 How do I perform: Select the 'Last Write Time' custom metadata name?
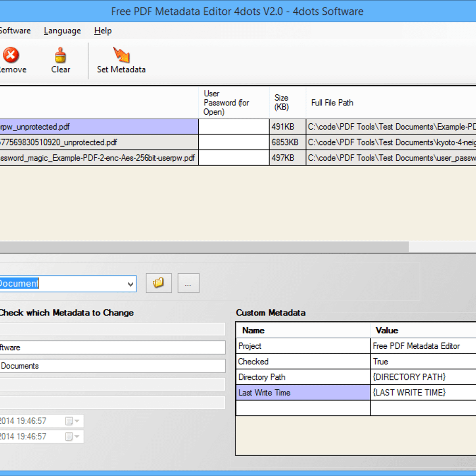click(x=303, y=392)
